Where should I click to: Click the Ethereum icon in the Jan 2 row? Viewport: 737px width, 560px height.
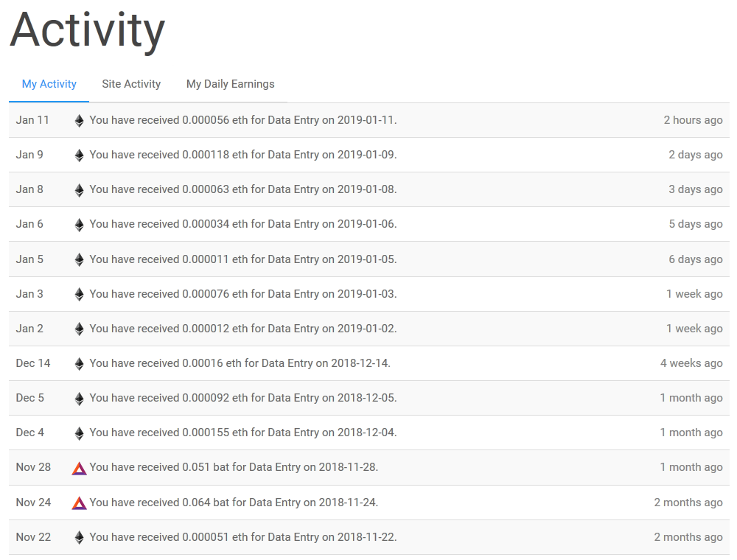click(80, 329)
